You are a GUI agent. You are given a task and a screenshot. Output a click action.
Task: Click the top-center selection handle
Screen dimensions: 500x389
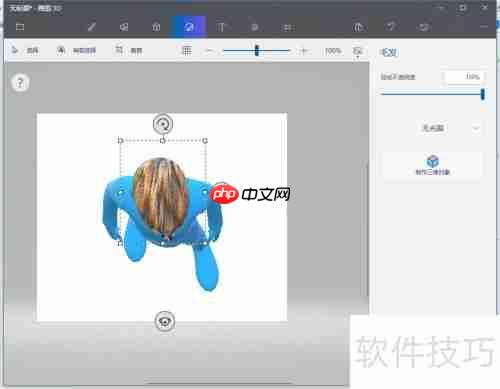coord(163,141)
